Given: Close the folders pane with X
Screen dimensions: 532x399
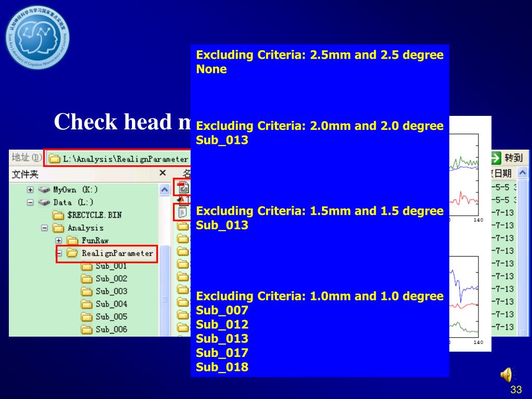Looking at the screenshot, I should [163, 173].
